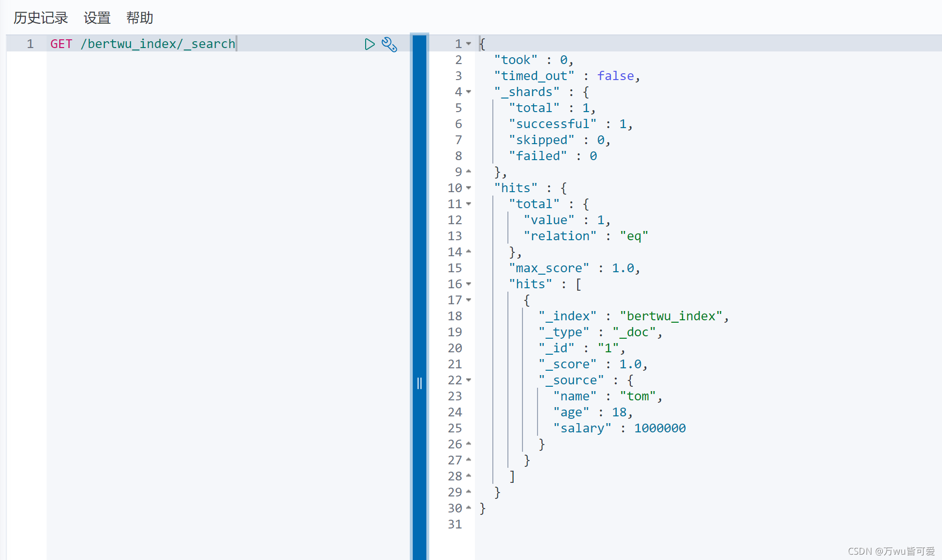Click the Run/Execute query icon
942x560 pixels.
point(370,43)
